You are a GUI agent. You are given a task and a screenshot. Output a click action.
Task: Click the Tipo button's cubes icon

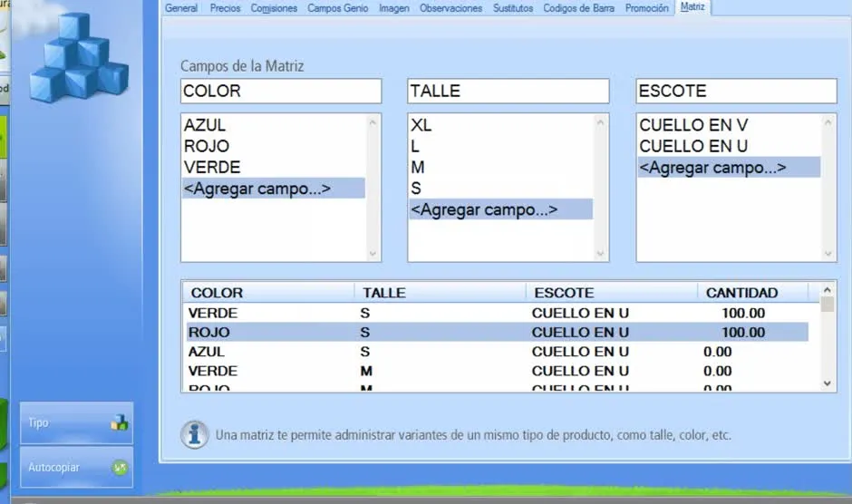coord(120,422)
